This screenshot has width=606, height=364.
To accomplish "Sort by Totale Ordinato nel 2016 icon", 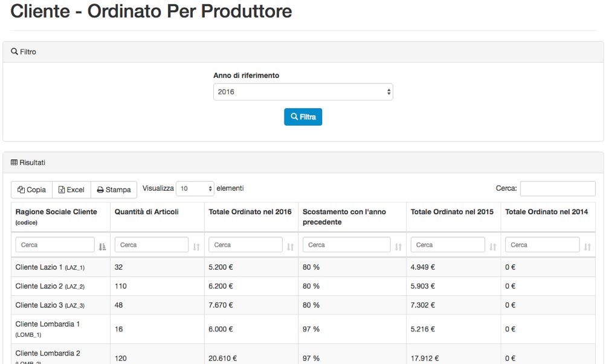I will (290, 246).
